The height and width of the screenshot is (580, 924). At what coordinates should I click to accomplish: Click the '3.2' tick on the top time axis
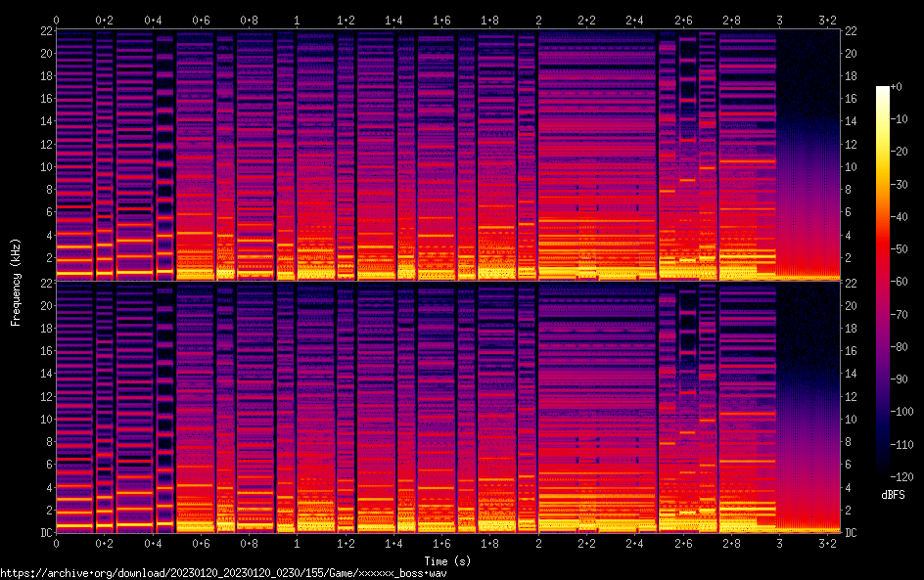pos(828,20)
